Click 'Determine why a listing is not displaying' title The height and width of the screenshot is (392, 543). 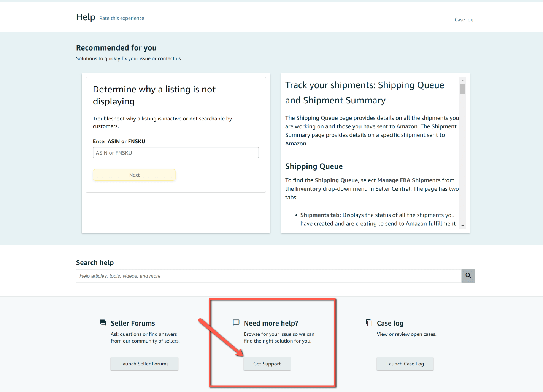(154, 95)
